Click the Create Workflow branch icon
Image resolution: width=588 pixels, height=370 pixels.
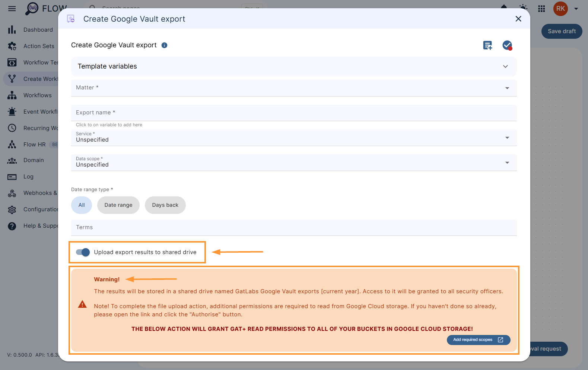12,79
